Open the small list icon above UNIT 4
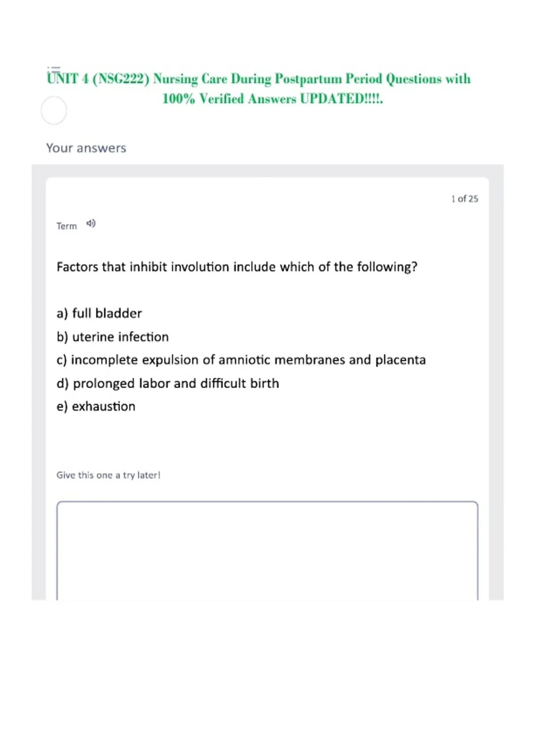The image size is (534, 756). click(53, 69)
